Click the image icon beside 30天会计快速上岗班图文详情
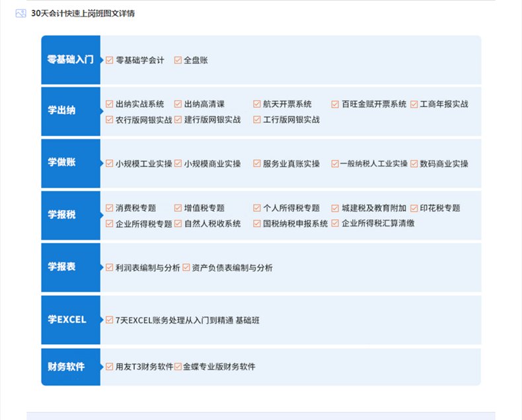 (x=20, y=13)
